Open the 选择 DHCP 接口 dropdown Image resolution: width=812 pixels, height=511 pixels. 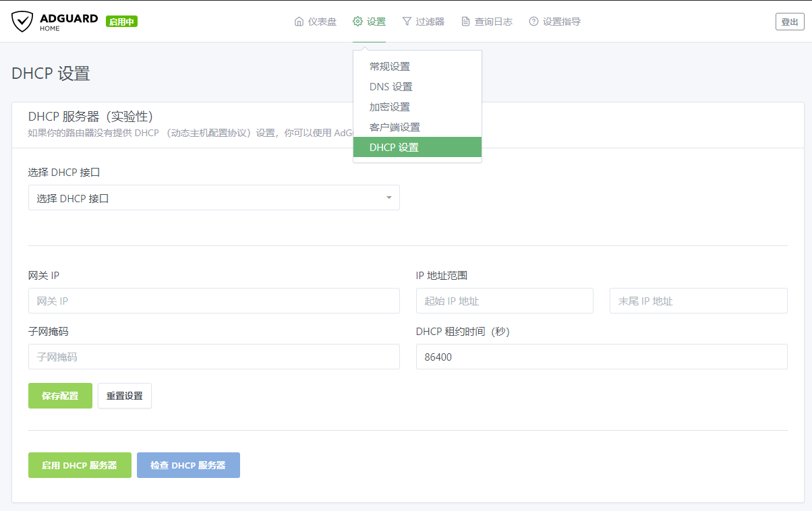click(x=213, y=197)
